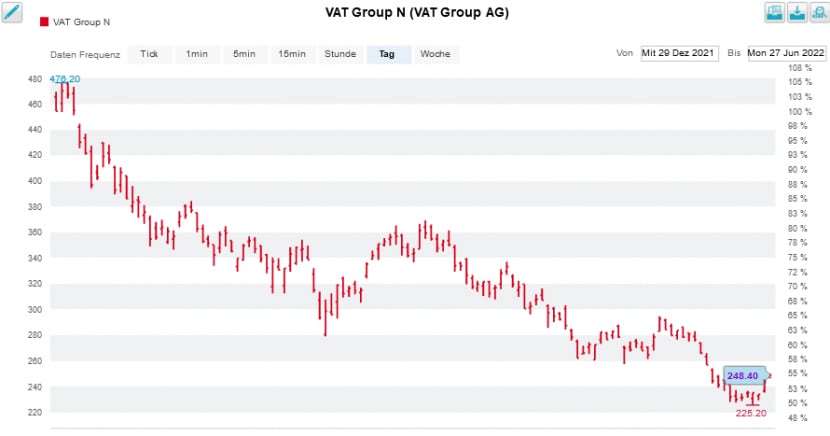The width and height of the screenshot is (830, 436).
Task: Click the VAT Group N legend label
Action: point(82,22)
